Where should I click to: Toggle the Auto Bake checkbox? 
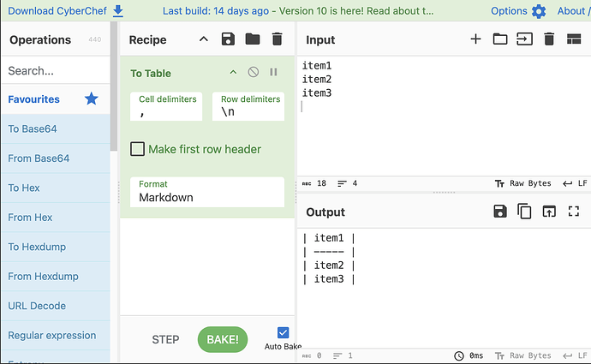[283, 332]
